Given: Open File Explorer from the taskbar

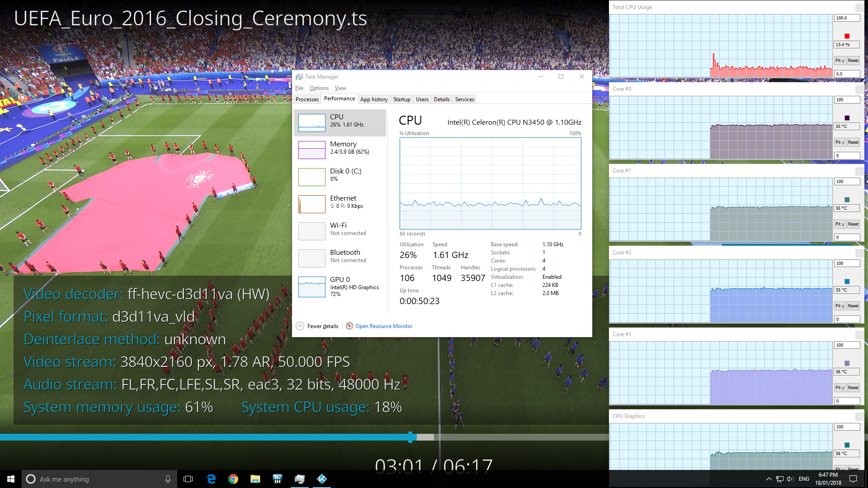Looking at the screenshot, I should [x=255, y=479].
